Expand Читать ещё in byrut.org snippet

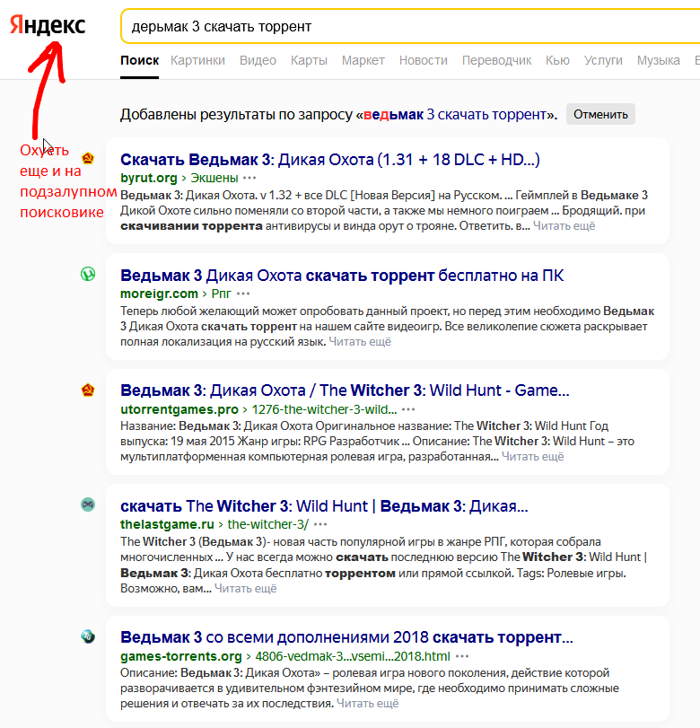[x=564, y=226]
